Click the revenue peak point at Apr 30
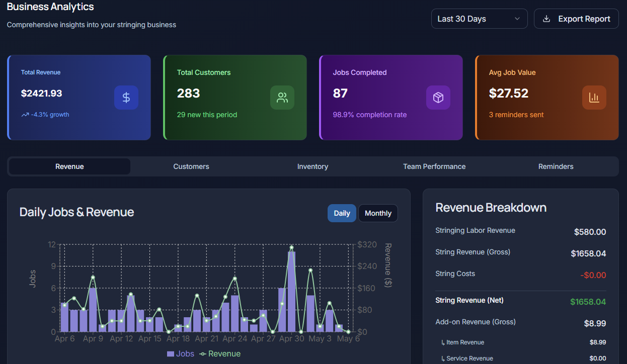627x364 pixels. 291,247
